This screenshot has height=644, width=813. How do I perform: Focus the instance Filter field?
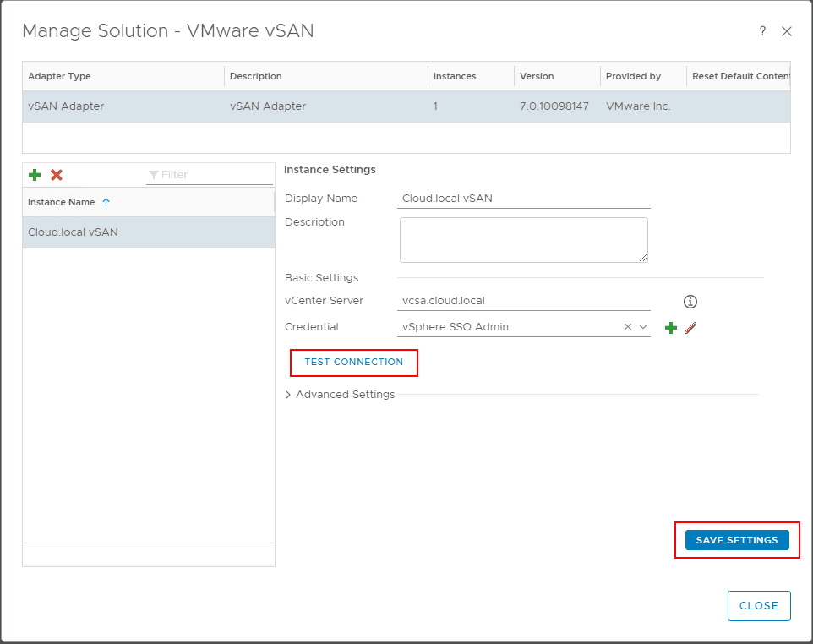[210, 175]
